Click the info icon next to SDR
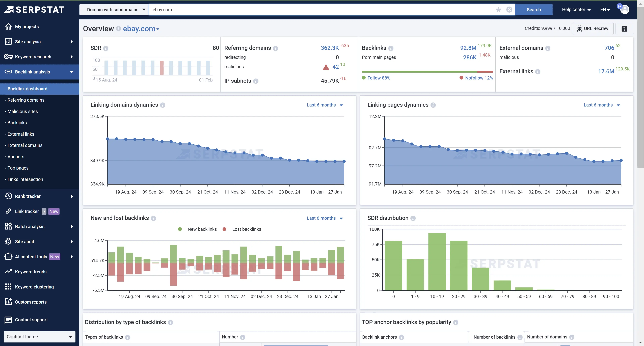Viewport: 644px width, 346px height. 106,48
